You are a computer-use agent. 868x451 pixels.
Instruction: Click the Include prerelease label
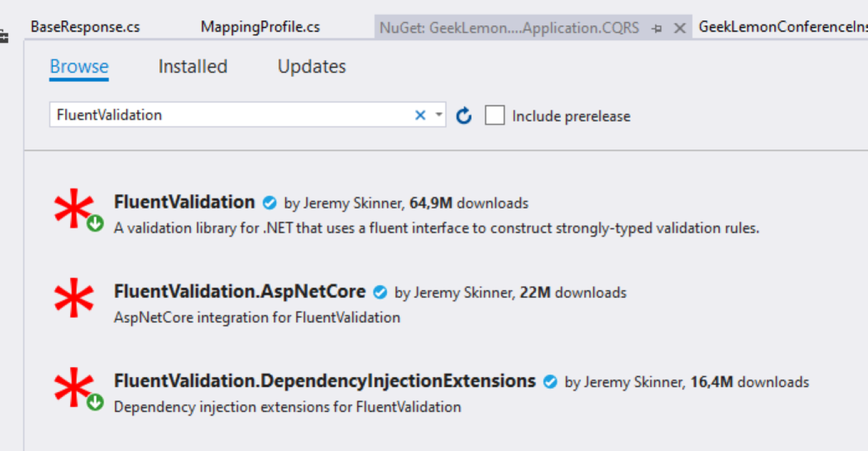pyautogui.click(x=571, y=116)
